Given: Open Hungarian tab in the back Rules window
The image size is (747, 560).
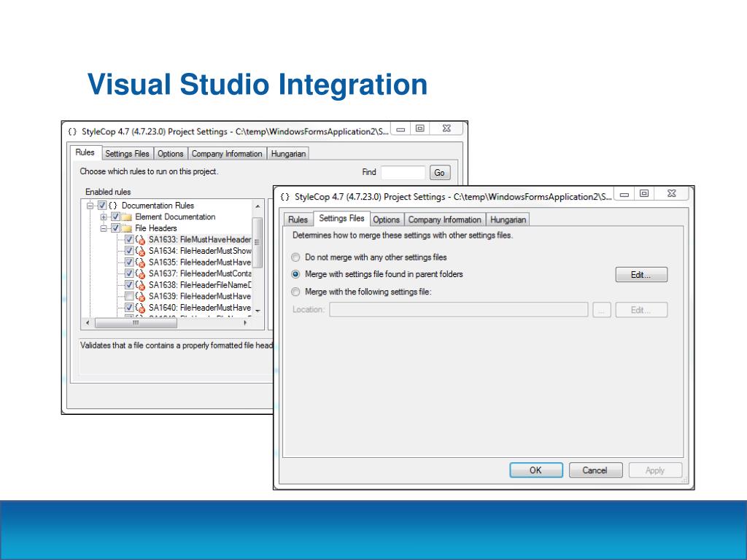Looking at the screenshot, I should point(288,154).
